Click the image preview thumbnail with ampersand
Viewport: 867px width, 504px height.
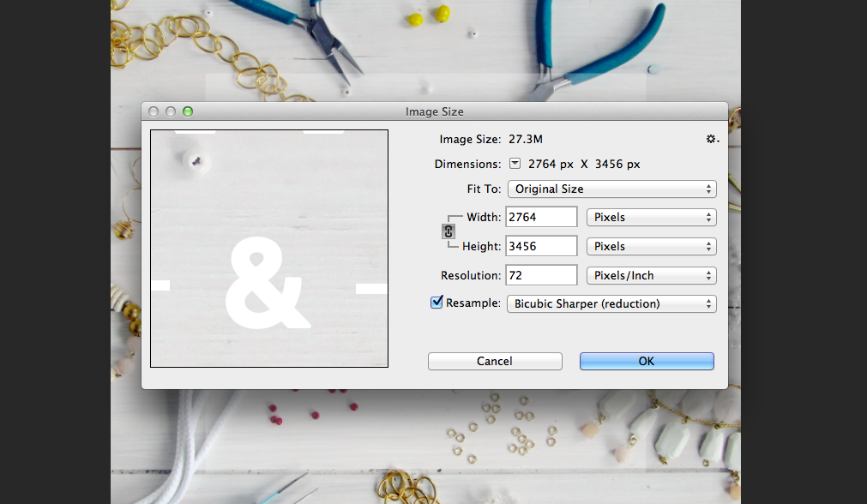pyautogui.click(x=269, y=248)
